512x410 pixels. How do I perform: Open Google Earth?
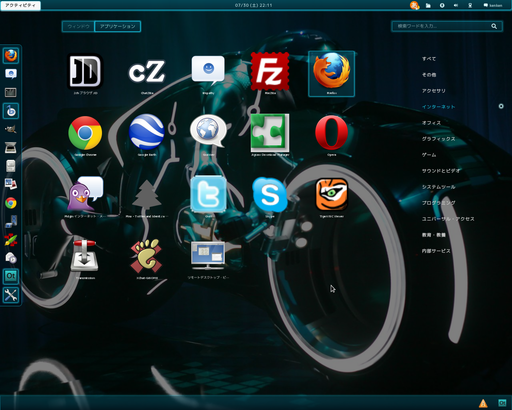click(x=147, y=132)
